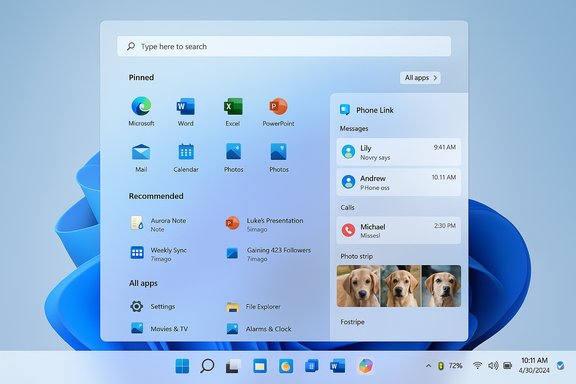Open Michael's missed call entry

399,230
